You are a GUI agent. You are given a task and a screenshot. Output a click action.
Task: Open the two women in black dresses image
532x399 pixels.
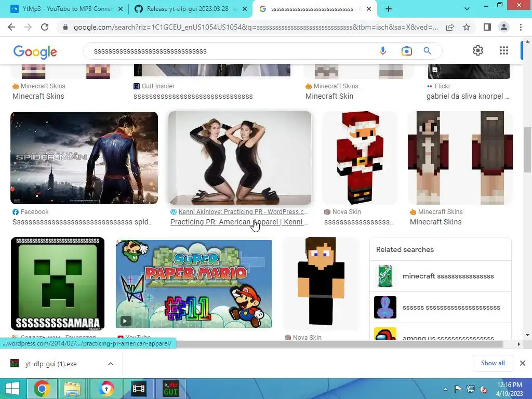pyautogui.click(x=240, y=158)
